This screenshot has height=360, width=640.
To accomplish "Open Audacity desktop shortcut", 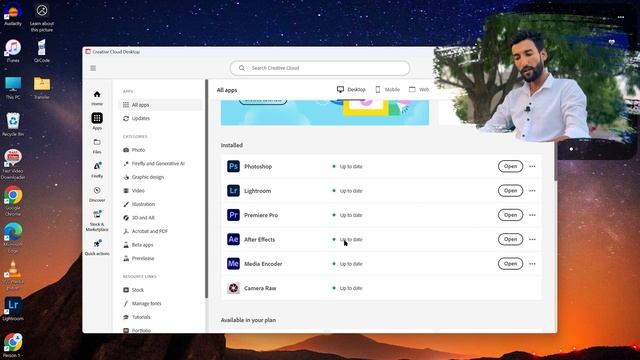I will pos(13,14).
